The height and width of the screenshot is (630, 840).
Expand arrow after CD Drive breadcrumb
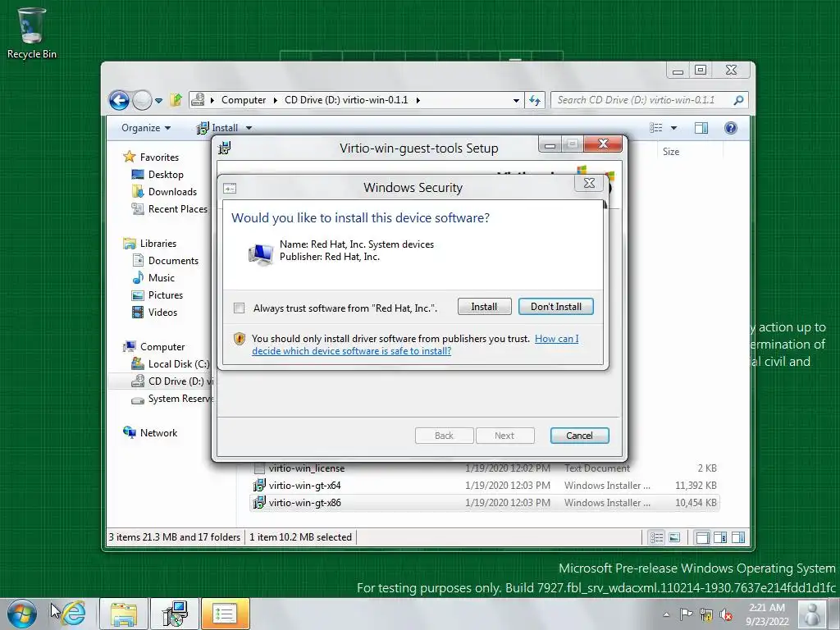pos(418,100)
